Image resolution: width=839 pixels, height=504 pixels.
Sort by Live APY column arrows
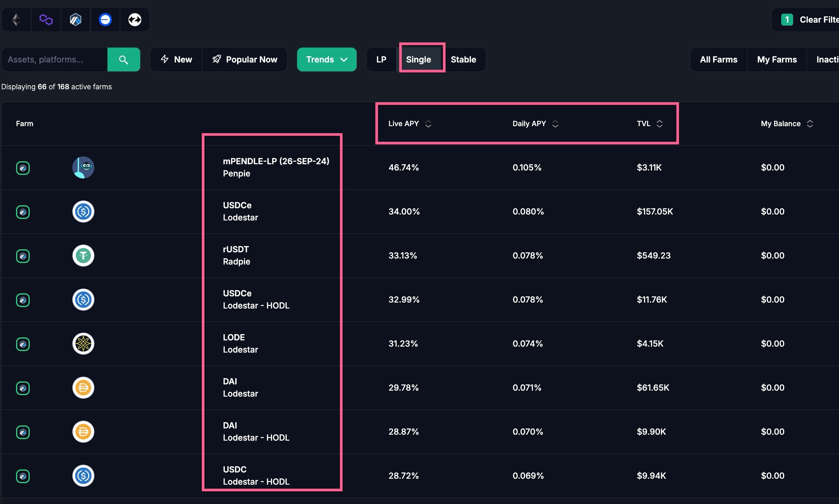pos(428,124)
